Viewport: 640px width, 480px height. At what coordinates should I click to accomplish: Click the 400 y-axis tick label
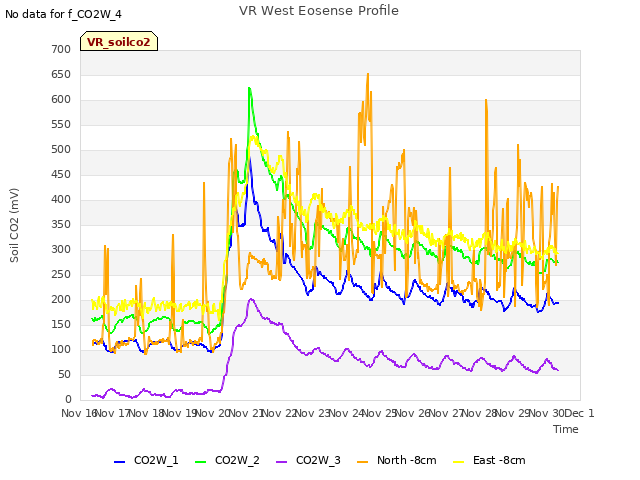61,200
